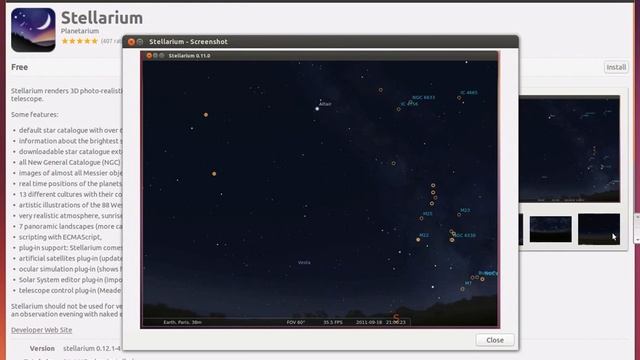Click the NGC 6633 label in sky view

424,98
